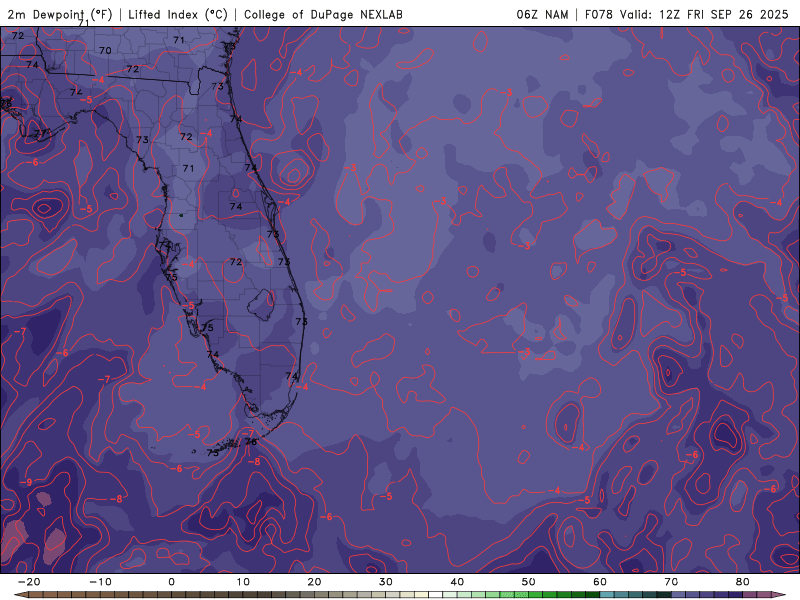Click the "60" tick label on the color scale
Image resolution: width=800 pixels, height=600 pixels.
(x=600, y=582)
